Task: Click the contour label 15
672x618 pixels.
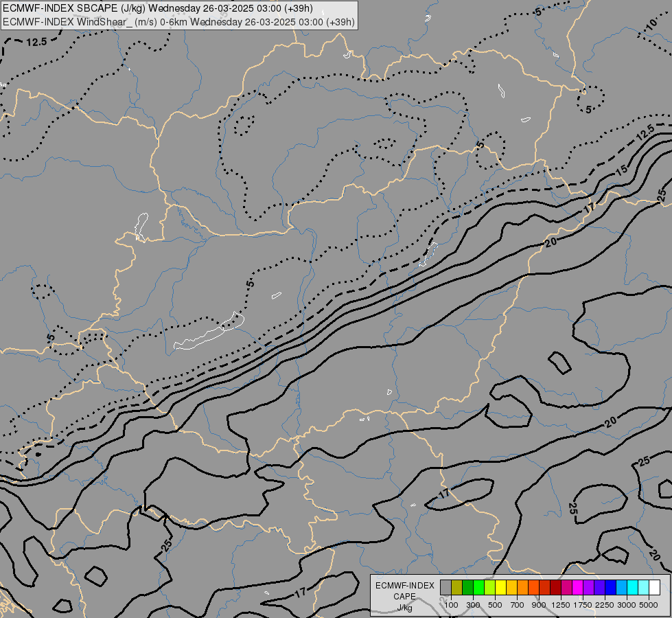Action: (x=622, y=170)
